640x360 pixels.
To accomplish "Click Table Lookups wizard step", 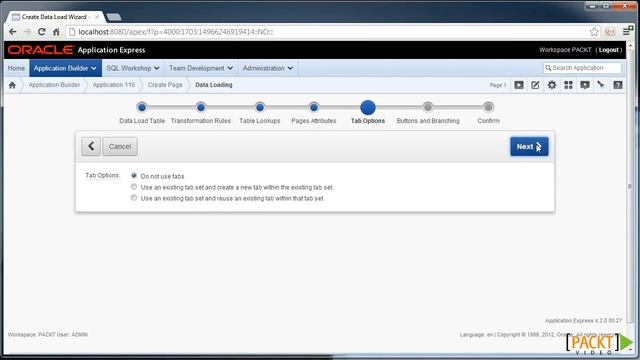I will (260, 107).
